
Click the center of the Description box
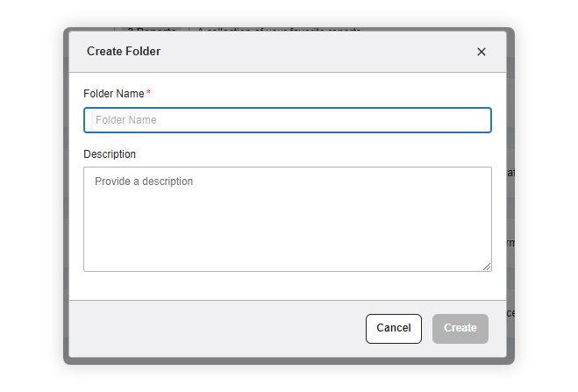pos(287,219)
